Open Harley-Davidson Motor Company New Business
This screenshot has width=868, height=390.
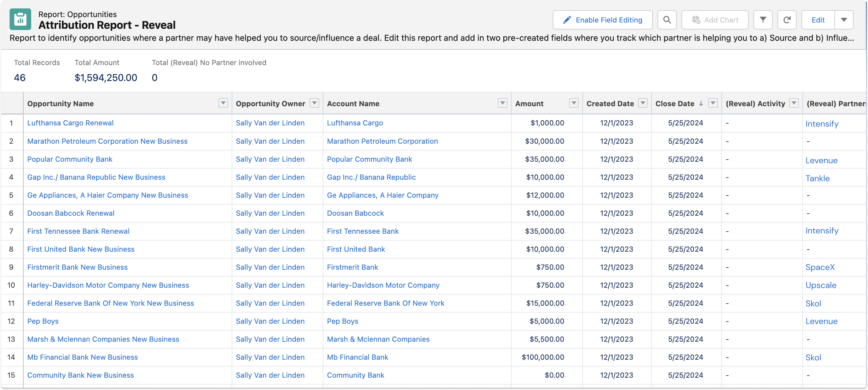[108, 285]
